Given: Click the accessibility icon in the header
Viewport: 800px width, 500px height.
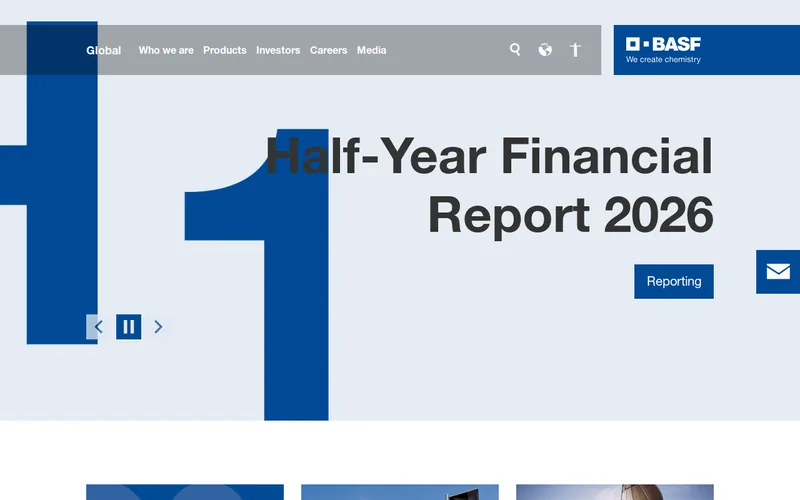Looking at the screenshot, I should pyautogui.click(x=575, y=49).
